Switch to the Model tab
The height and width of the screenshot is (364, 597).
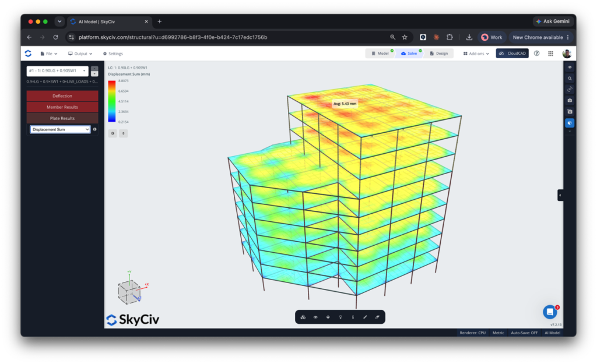click(380, 54)
